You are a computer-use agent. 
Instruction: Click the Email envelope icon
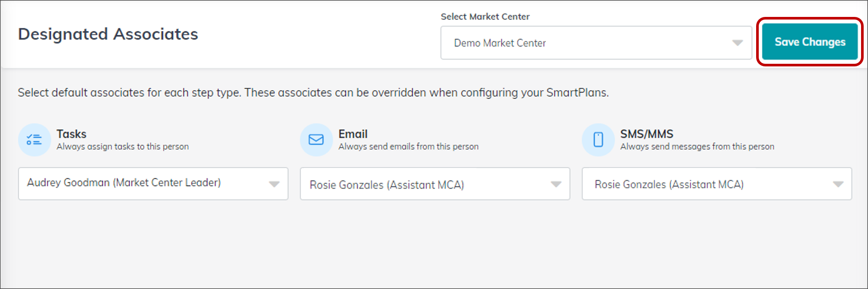tap(316, 140)
